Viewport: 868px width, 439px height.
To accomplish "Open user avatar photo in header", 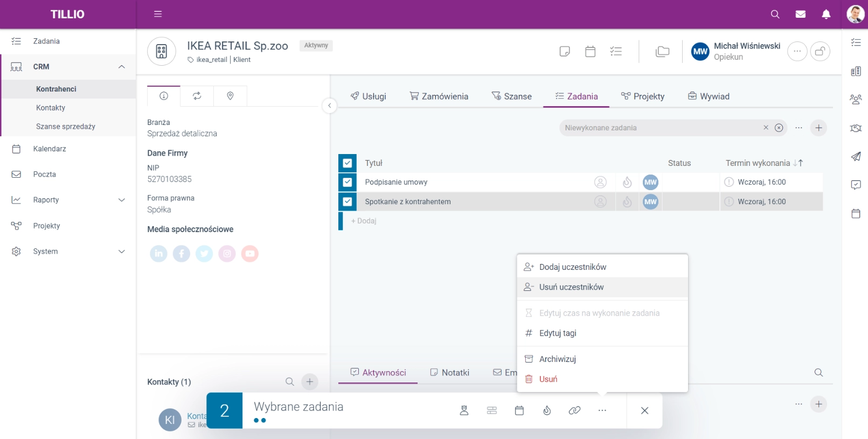I will (x=856, y=14).
